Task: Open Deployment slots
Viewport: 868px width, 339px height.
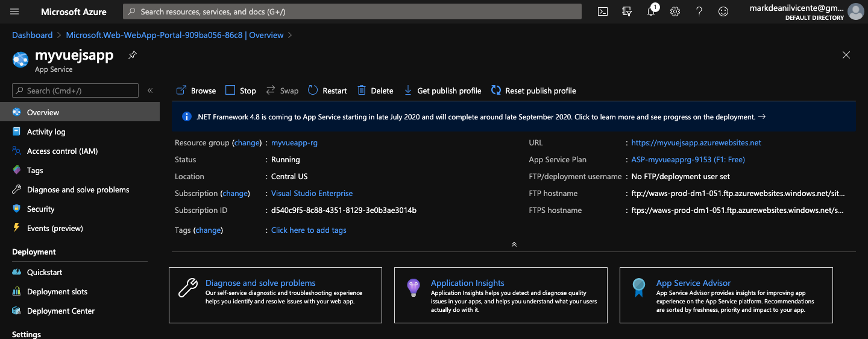Action: click(80, 291)
